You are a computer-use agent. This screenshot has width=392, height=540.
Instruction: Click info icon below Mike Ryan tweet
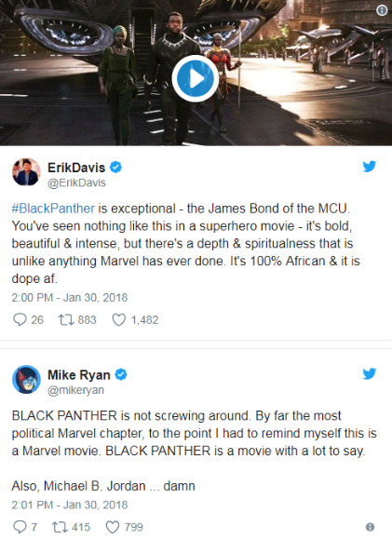tap(370, 527)
